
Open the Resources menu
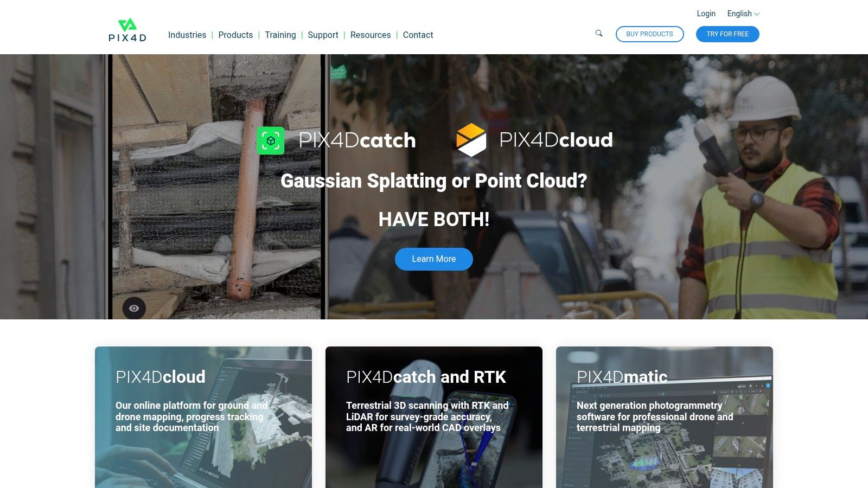(x=371, y=35)
